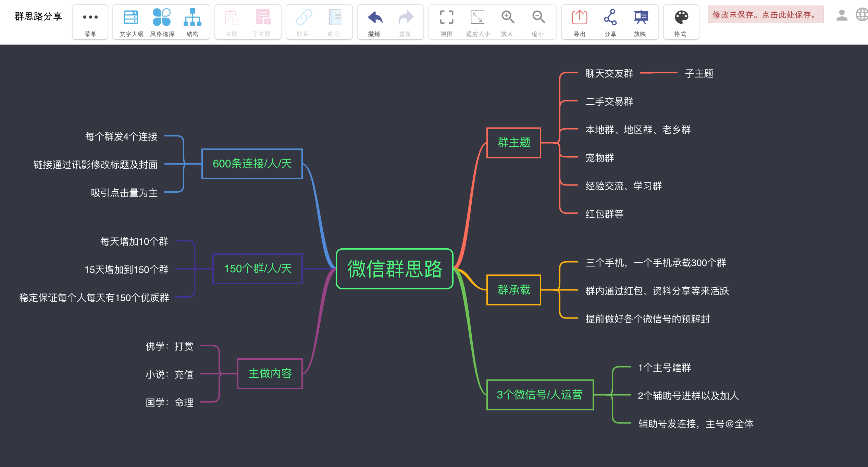Select the 群承载 topic node
Viewport: 868px width, 467px height.
pyautogui.click(x=514, y=290)
